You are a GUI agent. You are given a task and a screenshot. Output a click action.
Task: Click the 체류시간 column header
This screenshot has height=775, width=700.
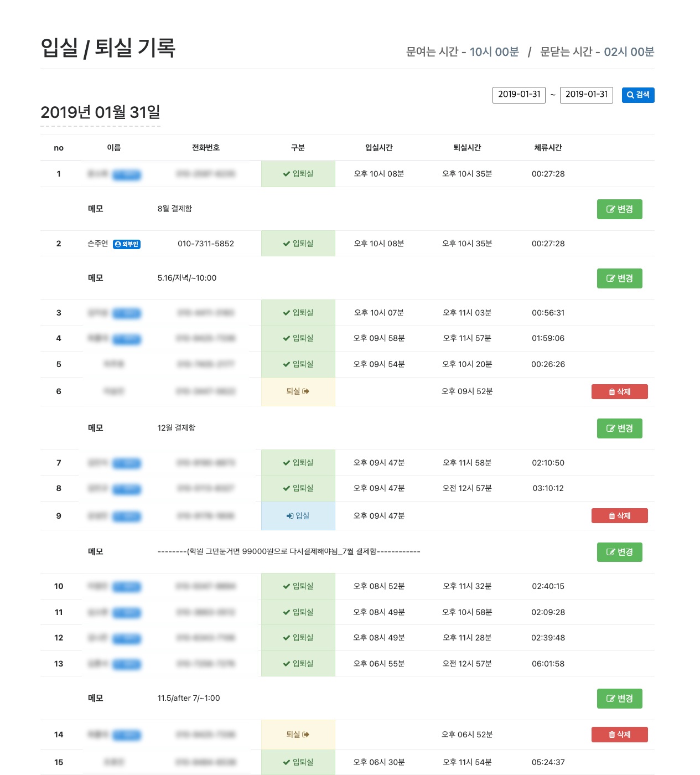(547, 148)
